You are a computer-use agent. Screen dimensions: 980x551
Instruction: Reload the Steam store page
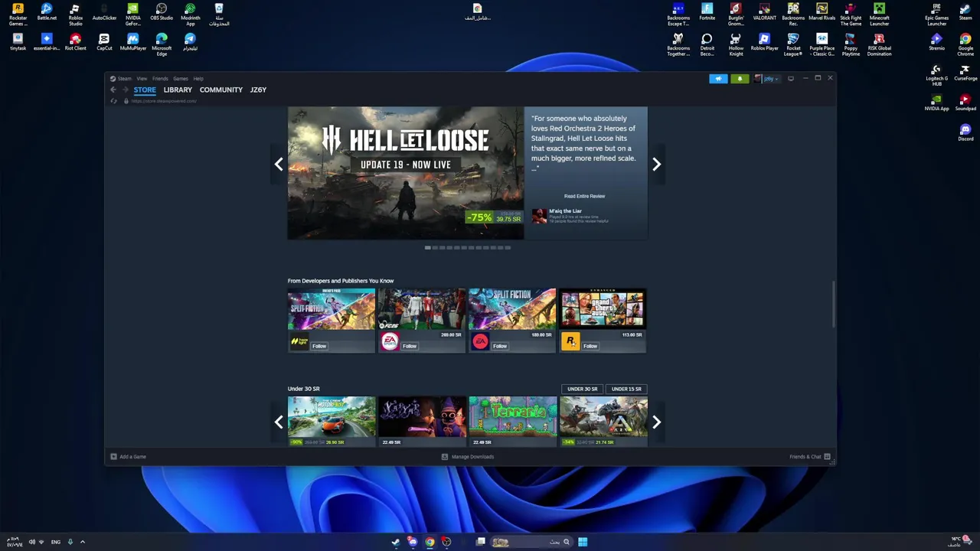coord(114,101)
